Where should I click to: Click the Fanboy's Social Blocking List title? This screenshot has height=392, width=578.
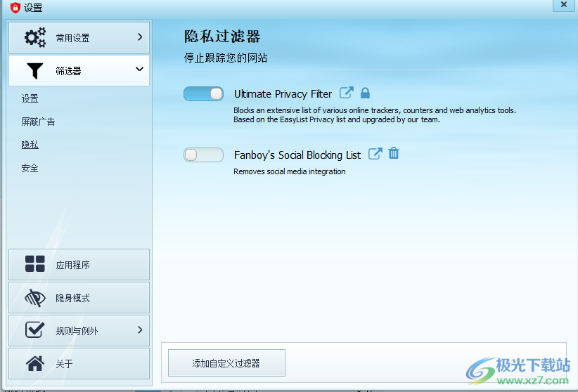[x=297, y=155]
